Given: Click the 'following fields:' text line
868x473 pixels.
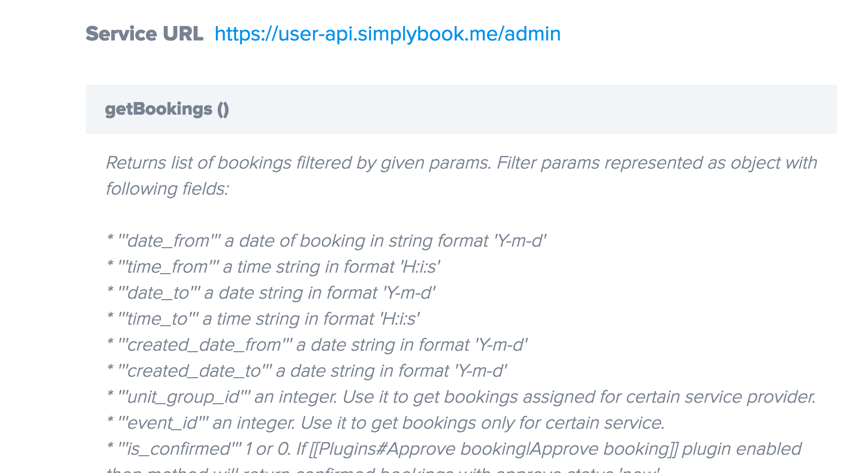Looking at the screenshot, I should point(167,189).
